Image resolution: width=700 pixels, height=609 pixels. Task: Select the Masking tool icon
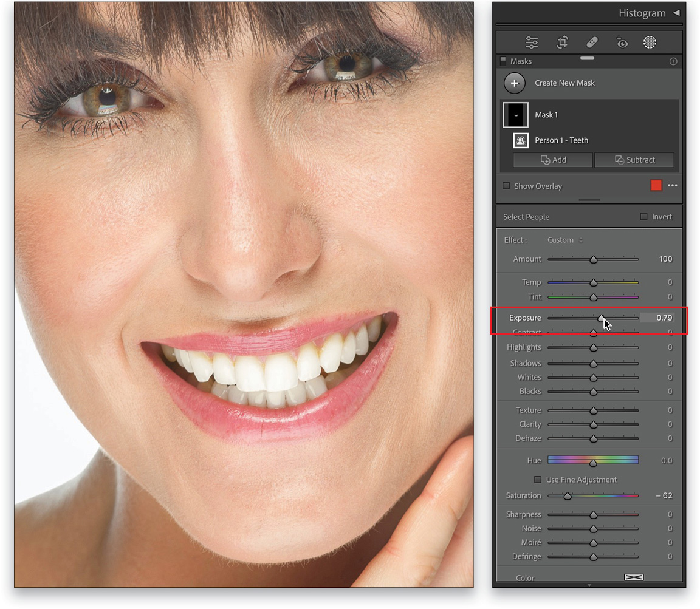click(650, 42)
